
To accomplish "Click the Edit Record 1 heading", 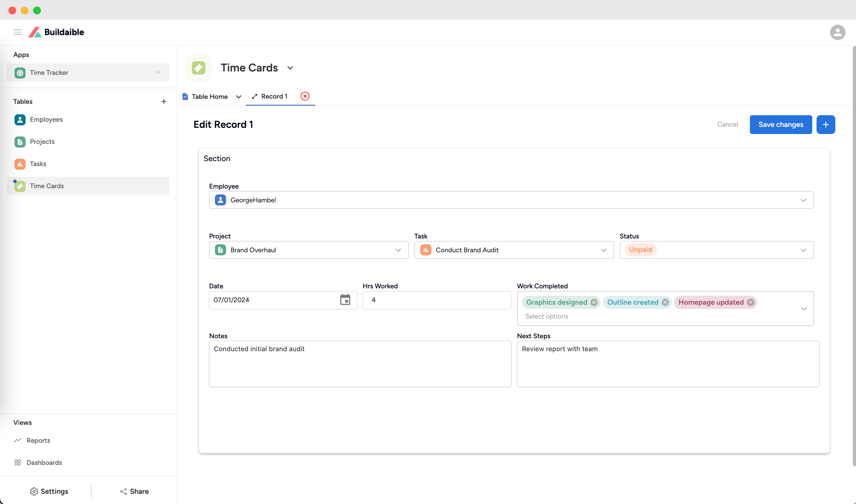I will click(x=223, y=125).
